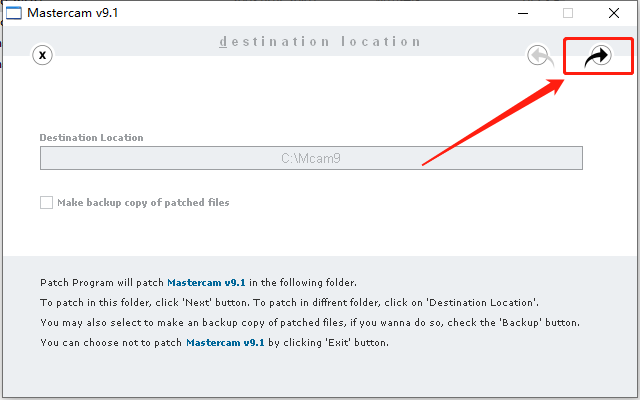Click the Next forward-arrow button
The width and height of the screenshot is (640, 400).
pyautogui.click(x=598, y=56)
